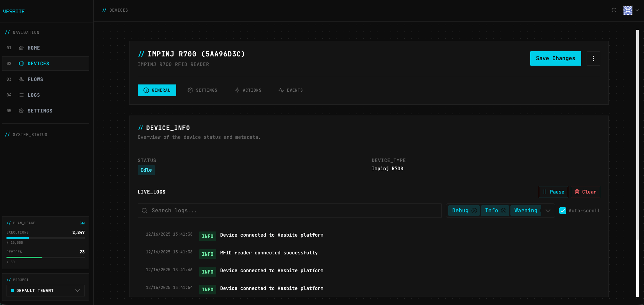Click the Save Changes button
Image resolution: width=644 pixels, height=305 pixels.
[x=555, y=58]
